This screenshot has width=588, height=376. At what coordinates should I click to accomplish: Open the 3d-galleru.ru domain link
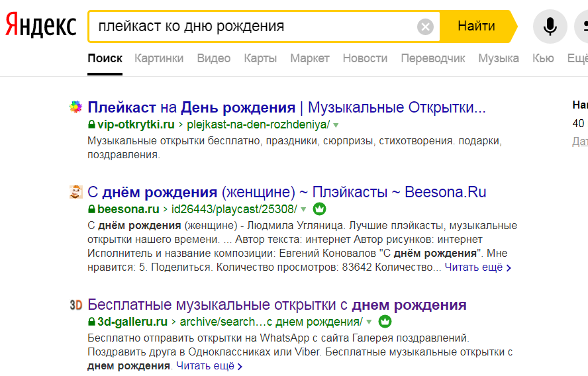point(132,322)
